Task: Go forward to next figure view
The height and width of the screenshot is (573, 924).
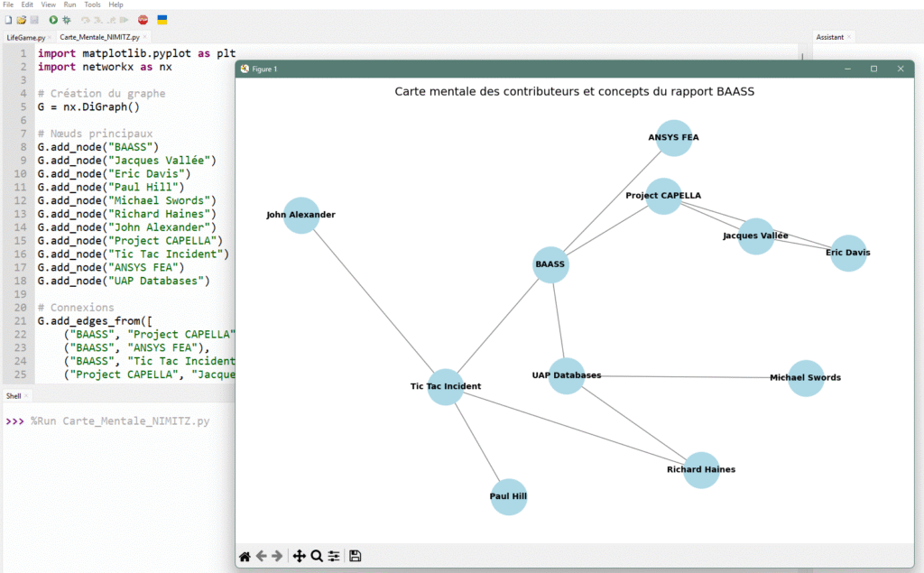Action: pyautogui.click(x=277, y=556)
